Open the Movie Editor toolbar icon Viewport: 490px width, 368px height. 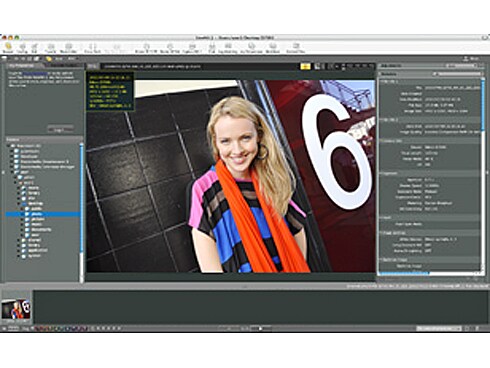[68, 48]
